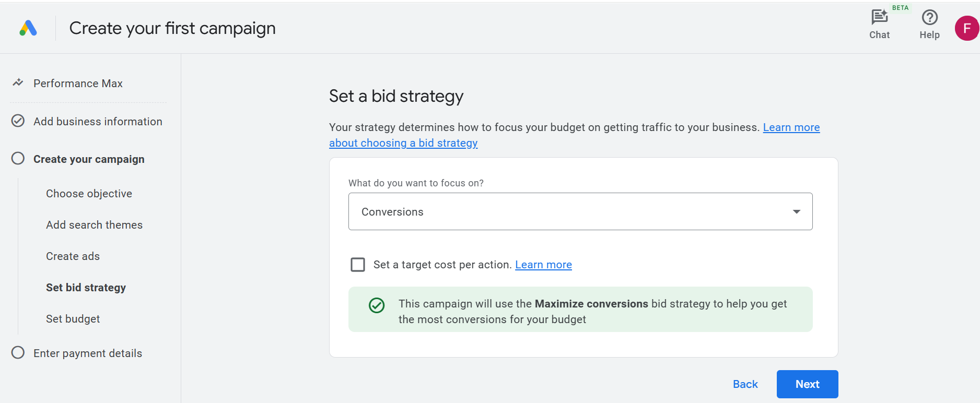Screen dimensions: 980x403
Task: Open Learn more about choosing a bid strategy
Action: tap(403, 143)
